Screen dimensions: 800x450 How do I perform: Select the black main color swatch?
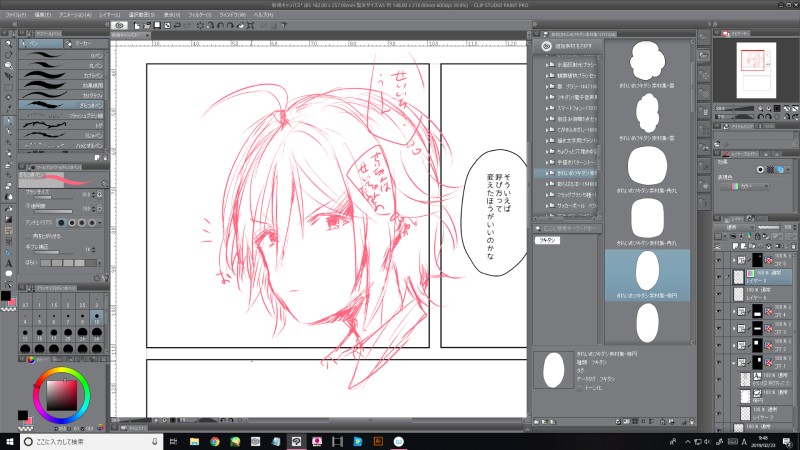tap(6, 295)
